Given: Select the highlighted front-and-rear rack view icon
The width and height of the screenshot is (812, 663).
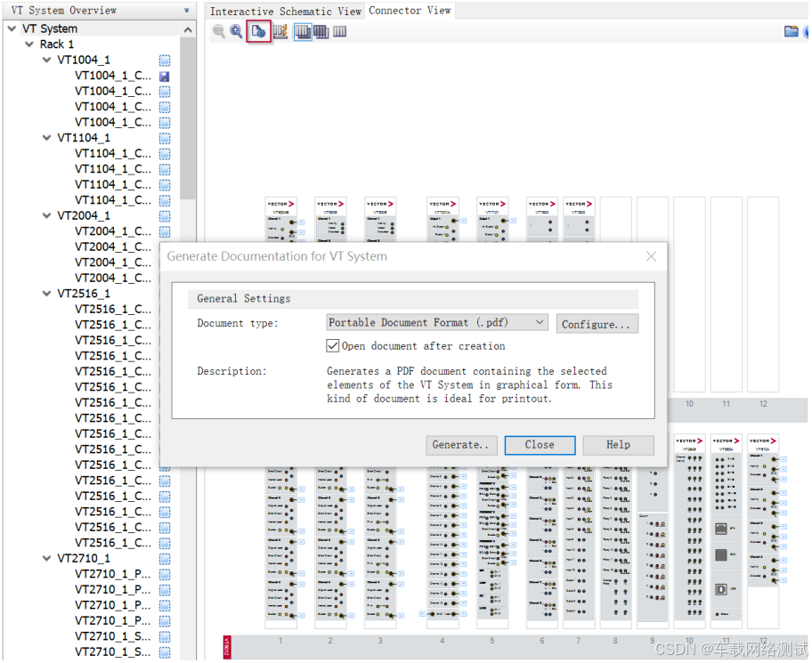Looking at the screenshot, I should pyautogui.click(x=303, y=31).
